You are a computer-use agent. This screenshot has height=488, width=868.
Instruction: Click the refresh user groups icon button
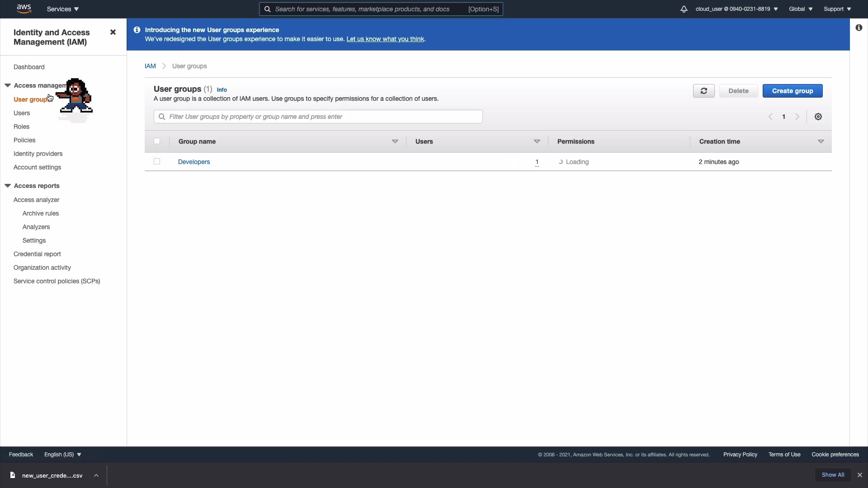click(703, 91)
